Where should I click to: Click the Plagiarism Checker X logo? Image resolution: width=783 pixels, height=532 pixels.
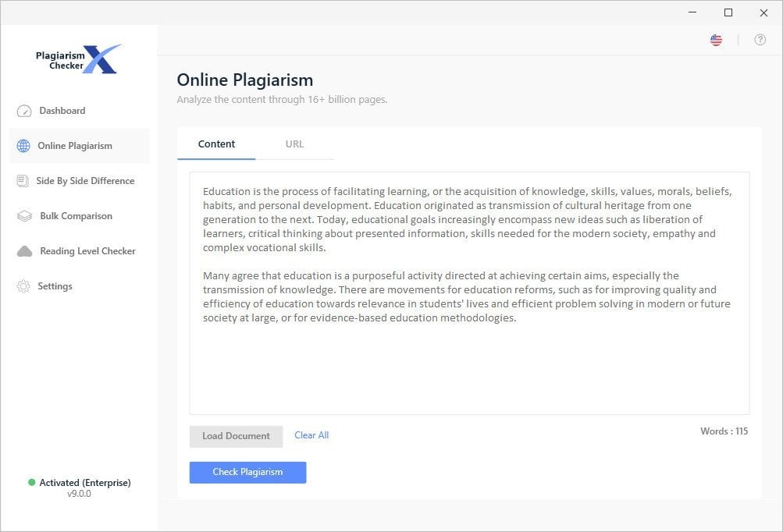click(78, 59)
